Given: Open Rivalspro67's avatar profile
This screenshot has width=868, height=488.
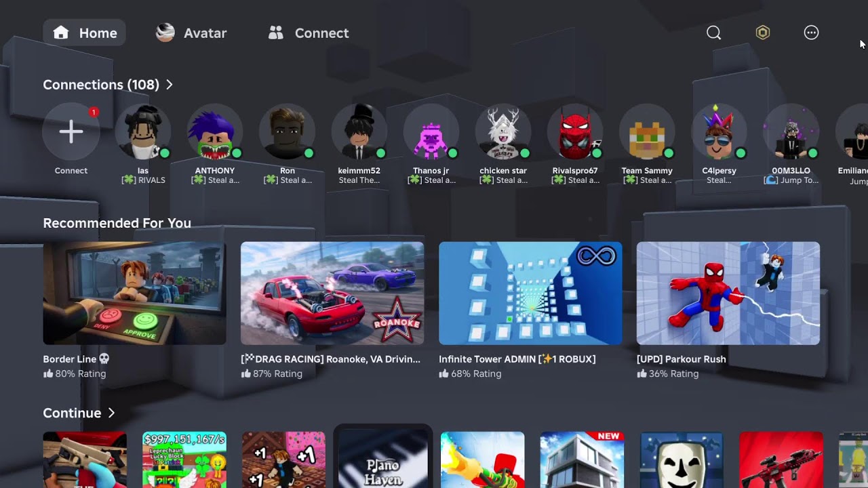Looking at the screenshot, I should pos(575,131).
